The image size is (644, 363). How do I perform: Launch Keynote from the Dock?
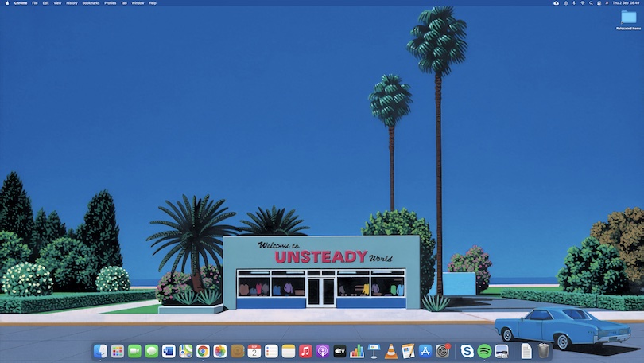pos(374,352)
